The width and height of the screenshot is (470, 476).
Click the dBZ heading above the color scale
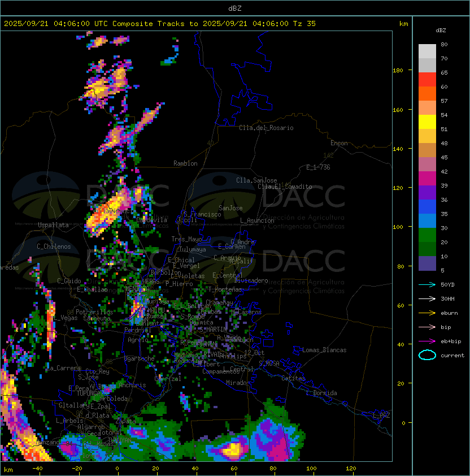coord(441,31)
